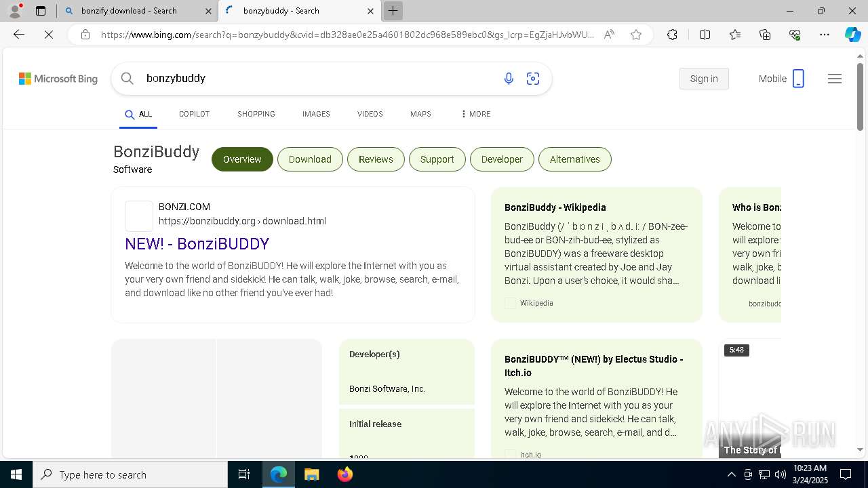The image size is (868, 488).
Task: Expand the MORE search categories menu
Action: (475, 114)
